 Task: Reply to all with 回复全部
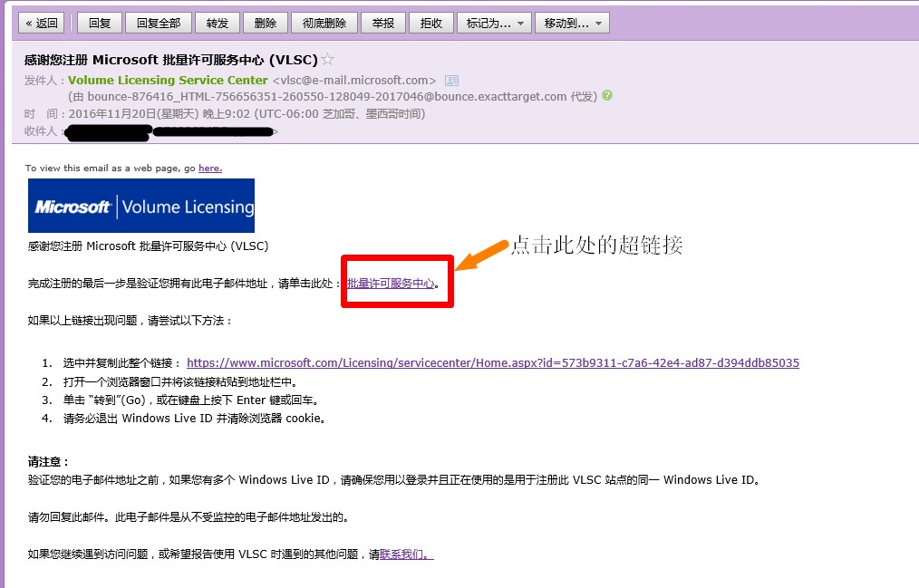159,24
